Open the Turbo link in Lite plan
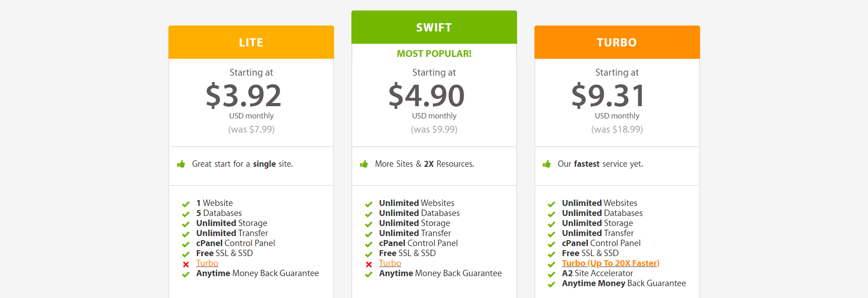 point(207,263)
